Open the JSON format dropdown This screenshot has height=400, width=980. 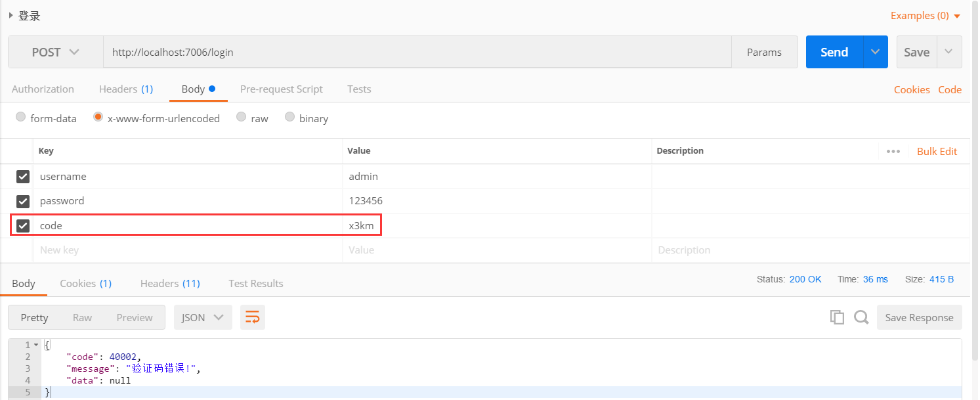[x=202, y=317]
